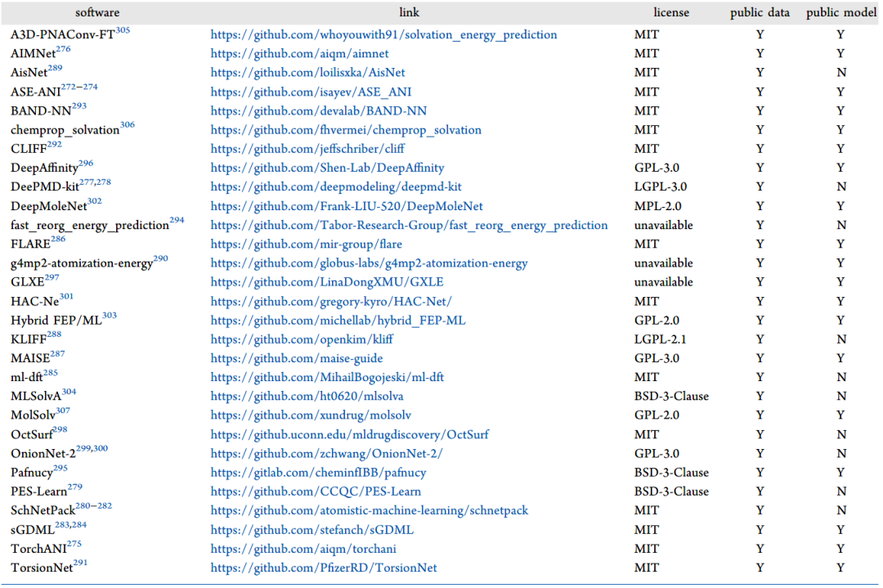Click the LGPL-2.1 license cell for KLIFF

660,339
